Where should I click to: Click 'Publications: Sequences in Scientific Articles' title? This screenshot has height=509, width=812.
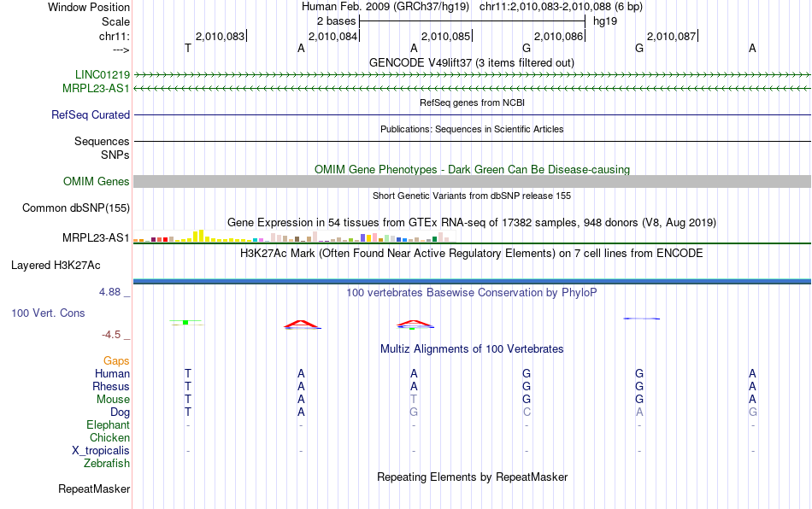click(x=472, y=129)
